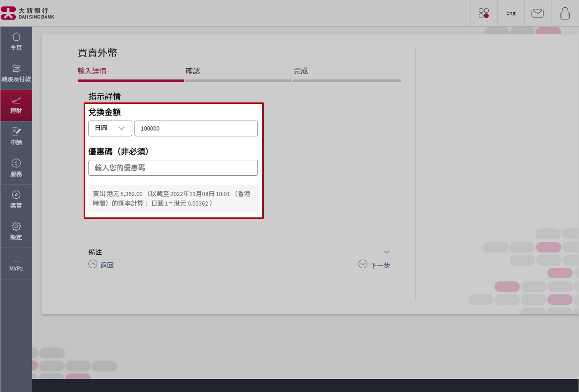Viewport: 579px width, 392px height.
Task: Switch language to Eng
Action: [511, 13]
